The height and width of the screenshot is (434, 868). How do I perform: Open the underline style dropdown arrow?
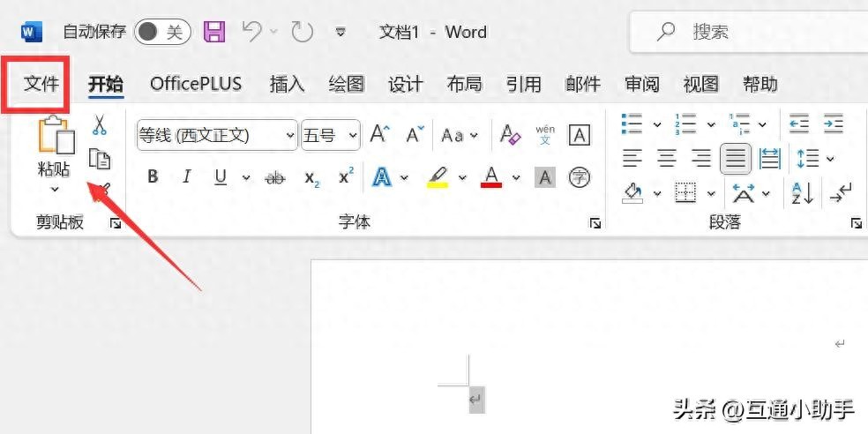tap(246, 177)
